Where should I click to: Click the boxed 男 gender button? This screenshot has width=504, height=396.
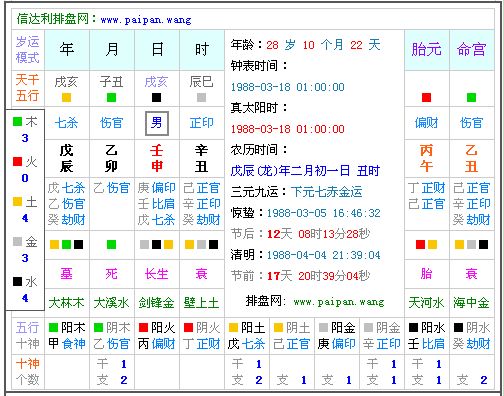click(157, 123)
